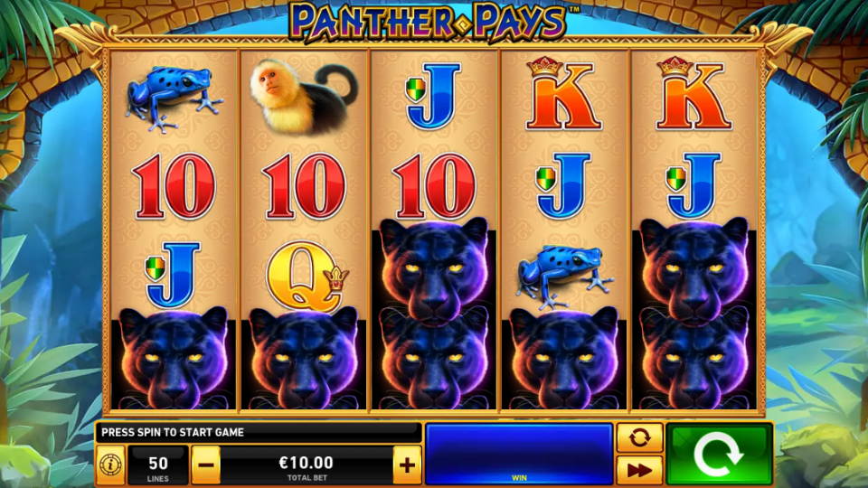Click the blue J on reel five
Viewport: 868px width, 488px height.
click(693, 185)
